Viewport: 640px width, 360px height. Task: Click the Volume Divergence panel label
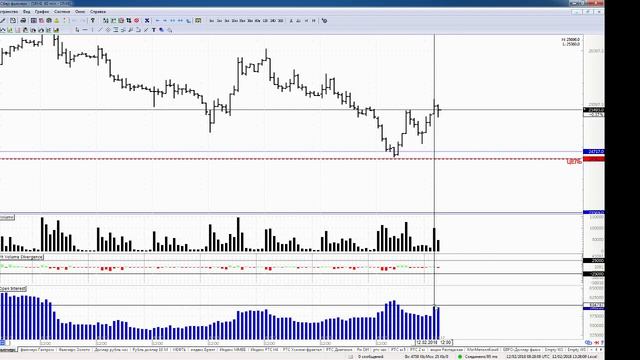tap(21, 257)
